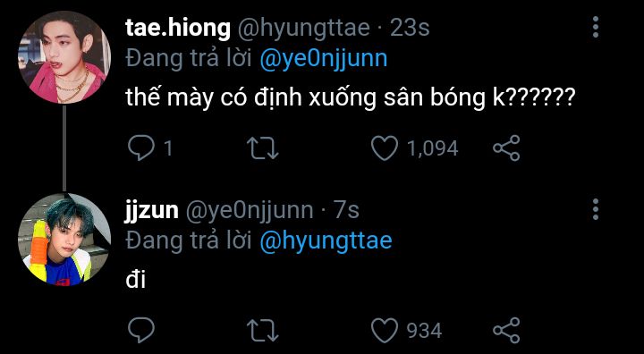Share jjzun's tweet
This screenshot has width=644, height=354.
(x=506, y=330)
